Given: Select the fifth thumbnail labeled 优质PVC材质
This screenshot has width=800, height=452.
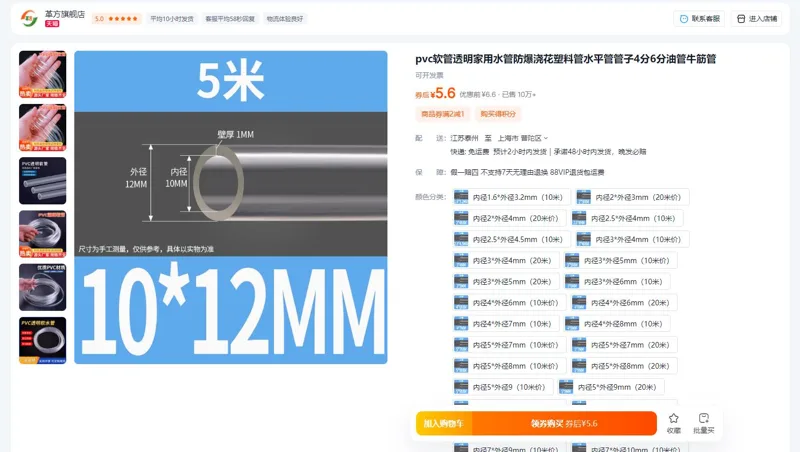Looking at the screenshot, I should click(43, 287).
